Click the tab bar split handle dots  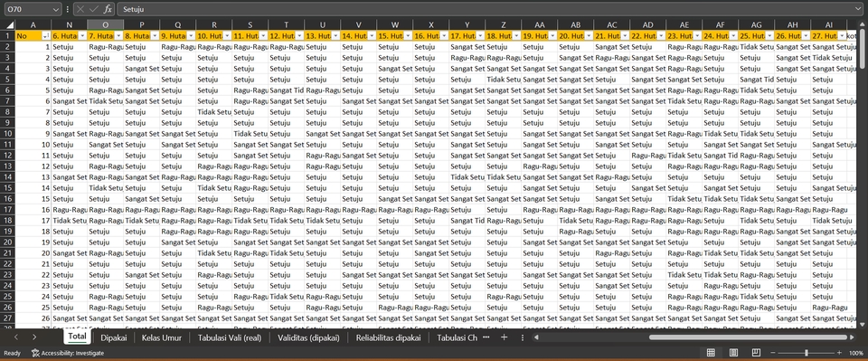522,337
